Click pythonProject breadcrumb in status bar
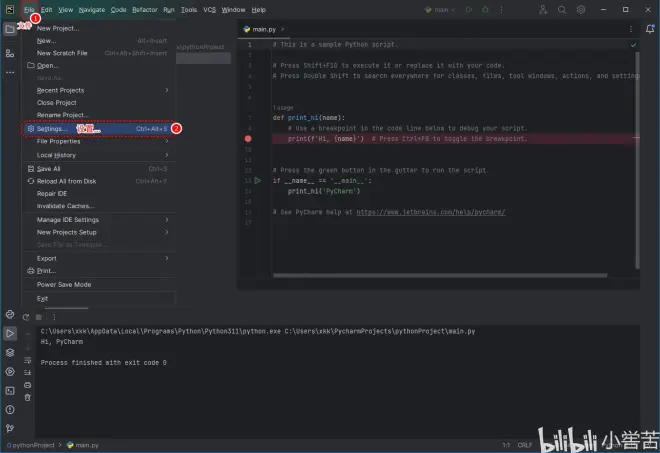This screenshot has width=660, height=453. (30, 445)
